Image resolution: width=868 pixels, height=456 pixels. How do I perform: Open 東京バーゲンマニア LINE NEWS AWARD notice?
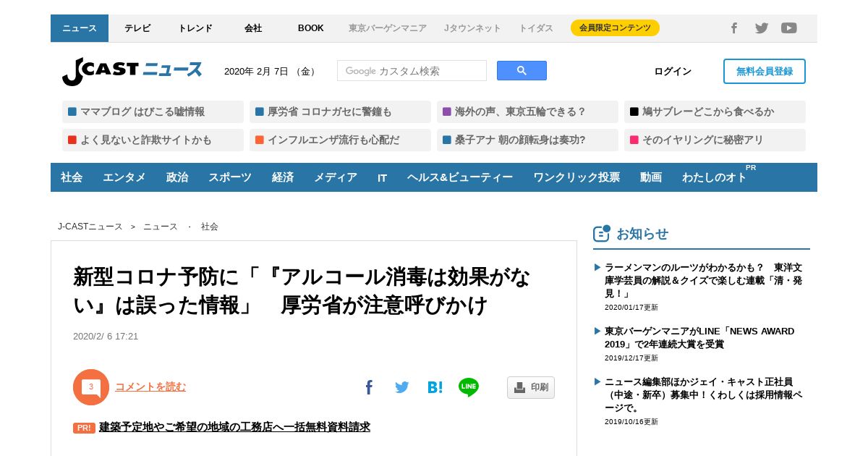tap(699, 337)
